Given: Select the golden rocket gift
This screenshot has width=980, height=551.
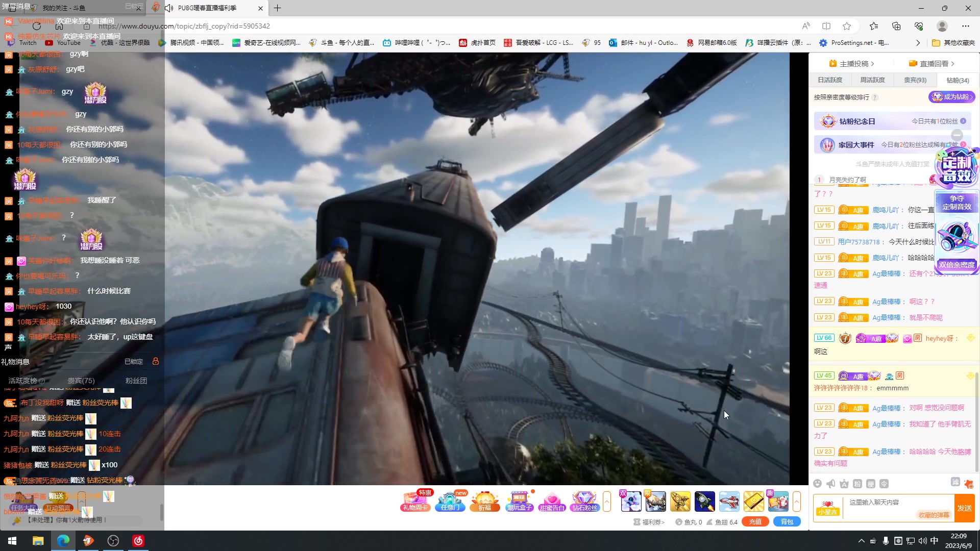Looking at the screenshot, I should click(x=680, y=502).
